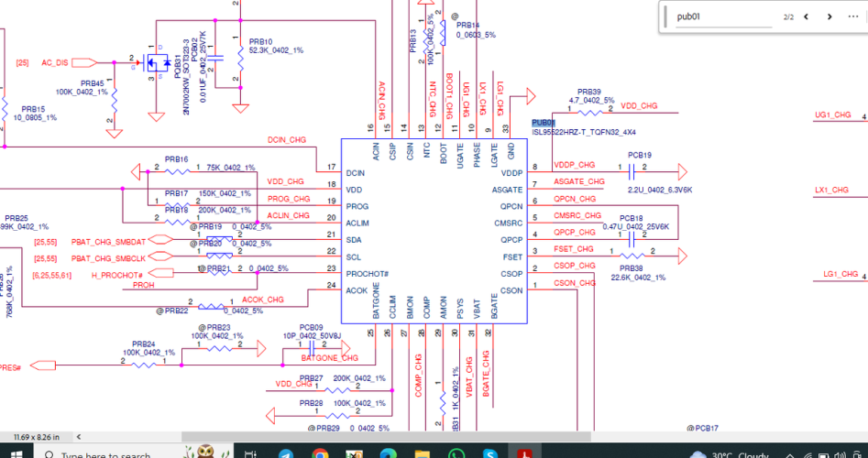Open more find options (three dots)
The height and width of the screenshot is (458, 868).
tap(852, 16)
